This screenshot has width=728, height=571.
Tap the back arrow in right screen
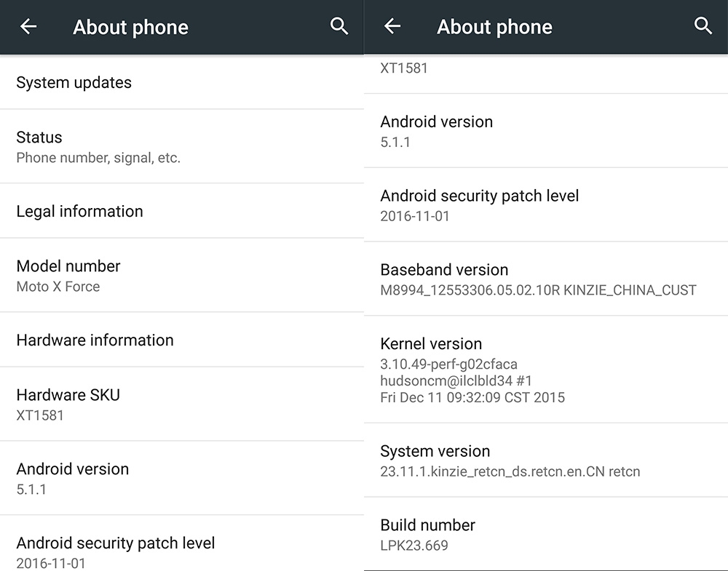(392, 26)
